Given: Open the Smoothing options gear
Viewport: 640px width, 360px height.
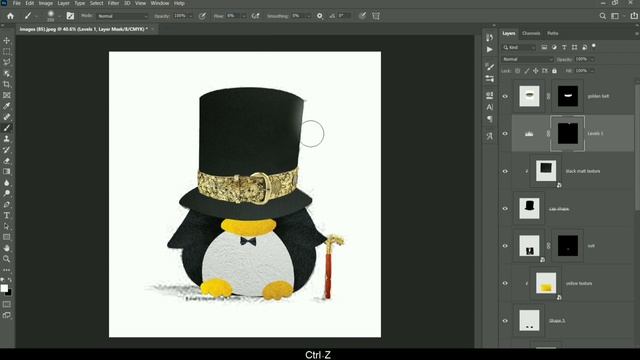Looking at the screenshot, I should [x=320, y=16].
